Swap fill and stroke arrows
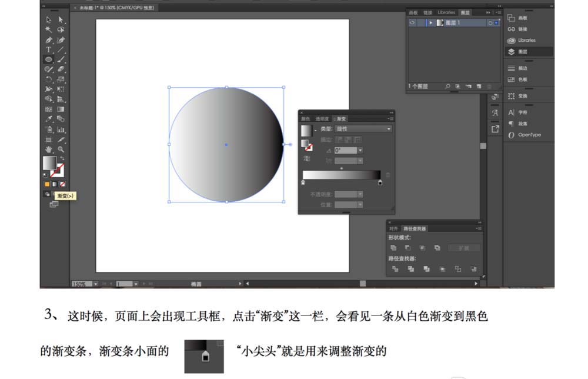This screenshot has height=379, width=588. point(62,158)
